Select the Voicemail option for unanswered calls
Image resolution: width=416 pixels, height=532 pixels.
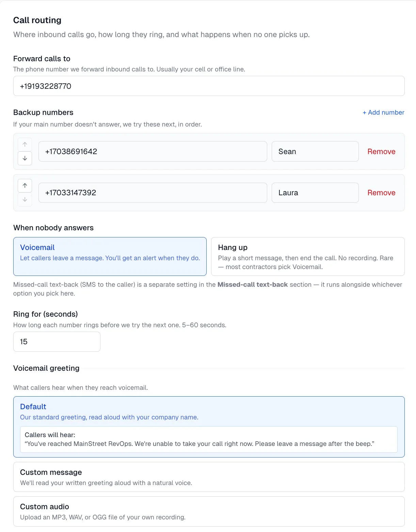[x=110, y=256]
